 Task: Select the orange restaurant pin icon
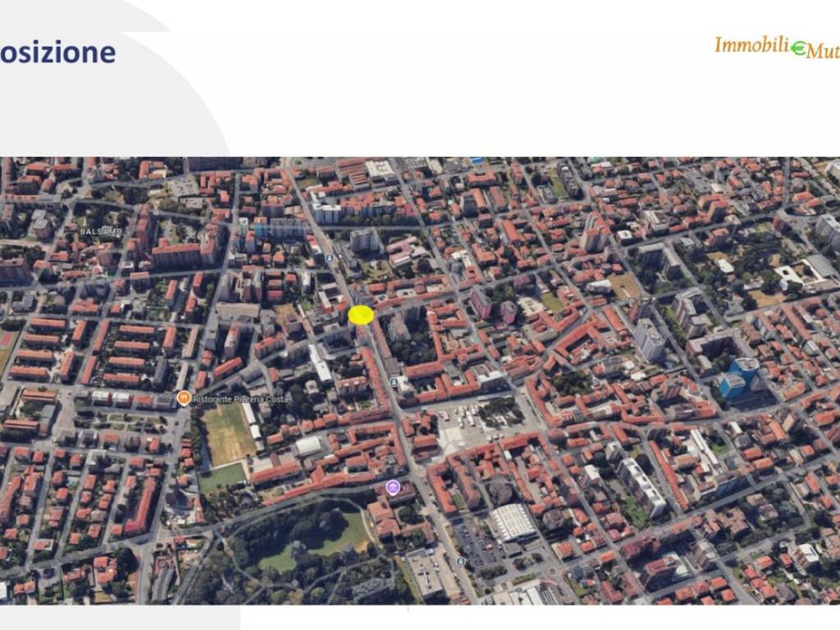[x=184, y=398]
